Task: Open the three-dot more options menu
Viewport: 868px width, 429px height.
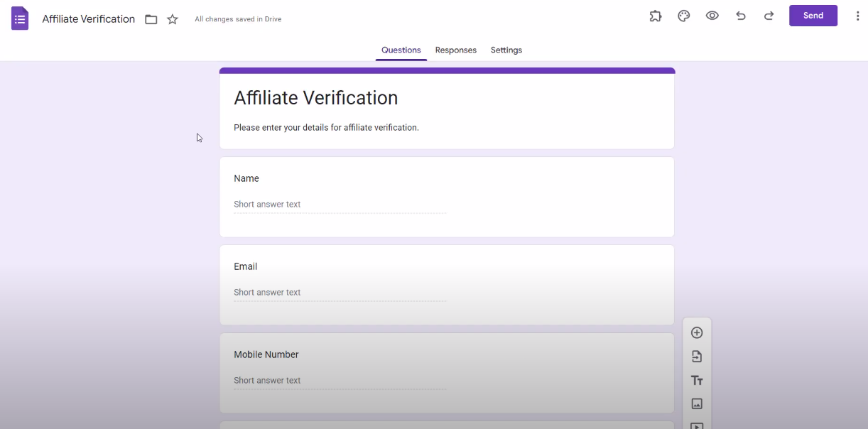Action: [858, 16]
